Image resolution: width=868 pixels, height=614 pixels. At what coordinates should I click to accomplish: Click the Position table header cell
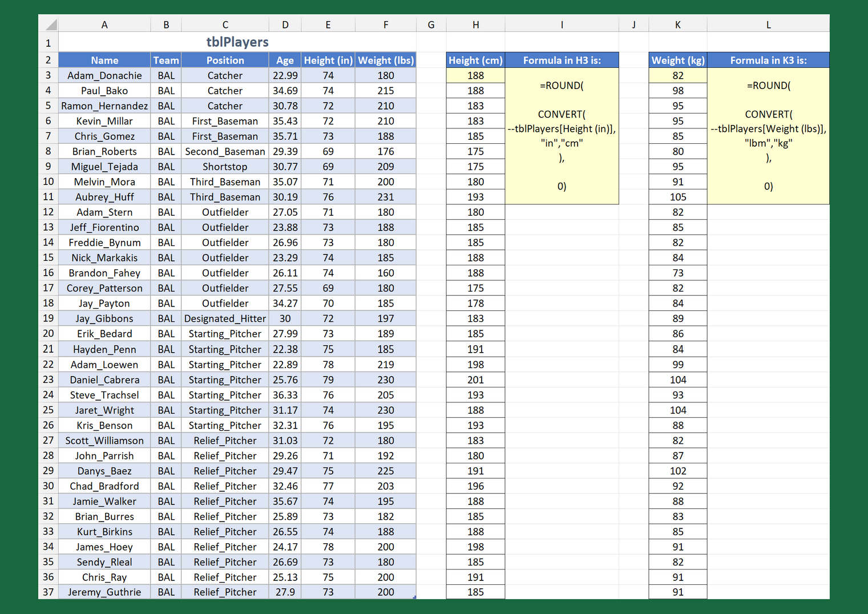225,60
